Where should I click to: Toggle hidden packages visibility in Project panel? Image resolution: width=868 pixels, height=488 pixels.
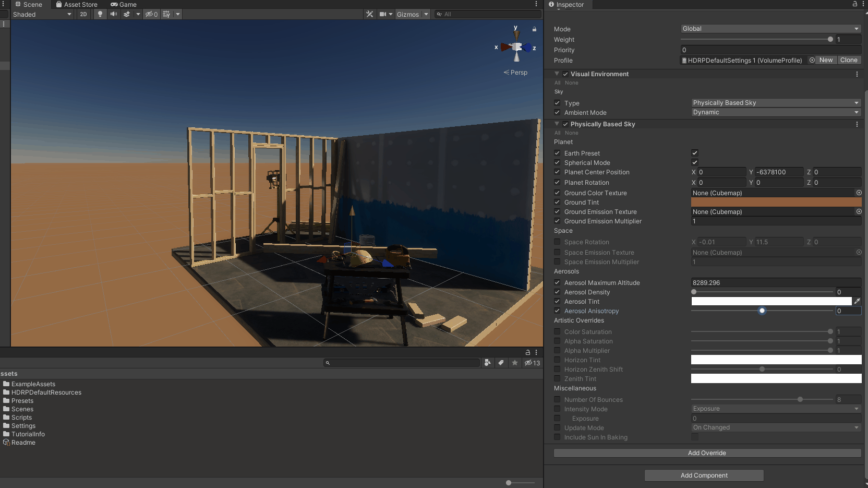532,363
